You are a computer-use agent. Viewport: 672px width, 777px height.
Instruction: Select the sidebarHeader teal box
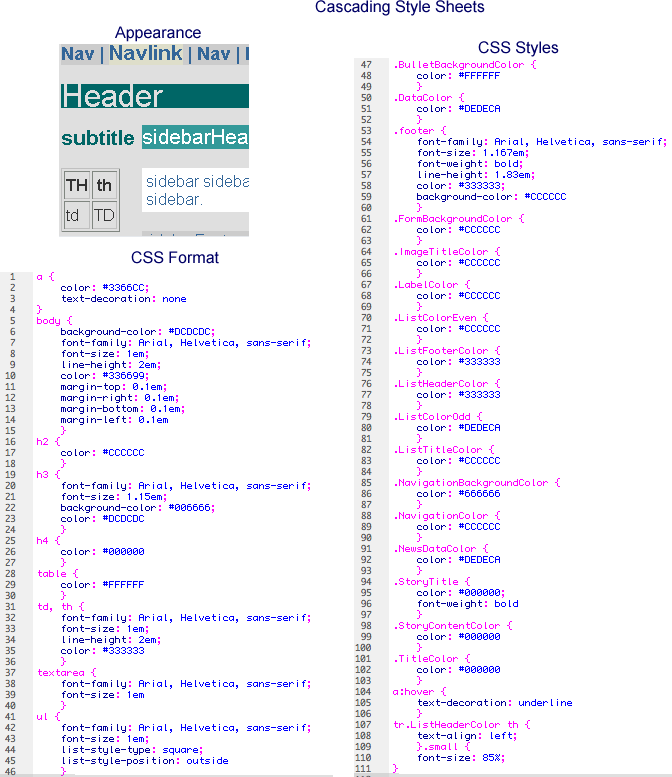click(195, 138)
